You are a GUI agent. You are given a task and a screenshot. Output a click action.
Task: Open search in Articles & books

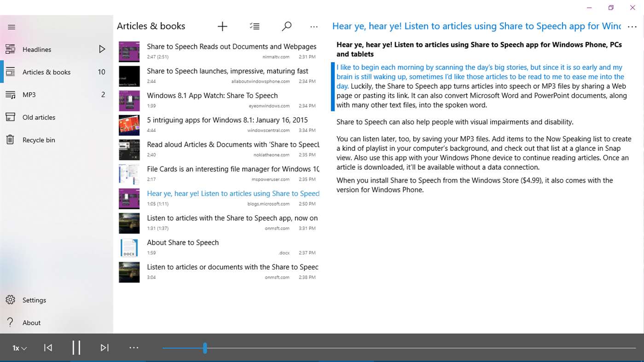click(286, 27)
